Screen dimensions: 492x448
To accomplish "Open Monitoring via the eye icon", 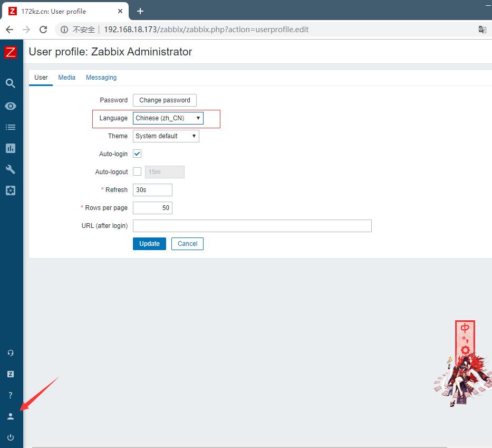I will pos(11,106).
